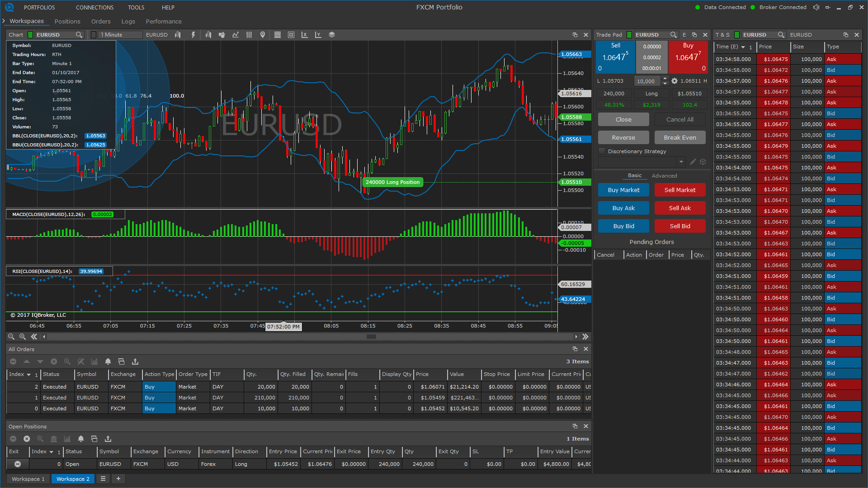Open the workspace list menu icon

[x=103, y=479]
